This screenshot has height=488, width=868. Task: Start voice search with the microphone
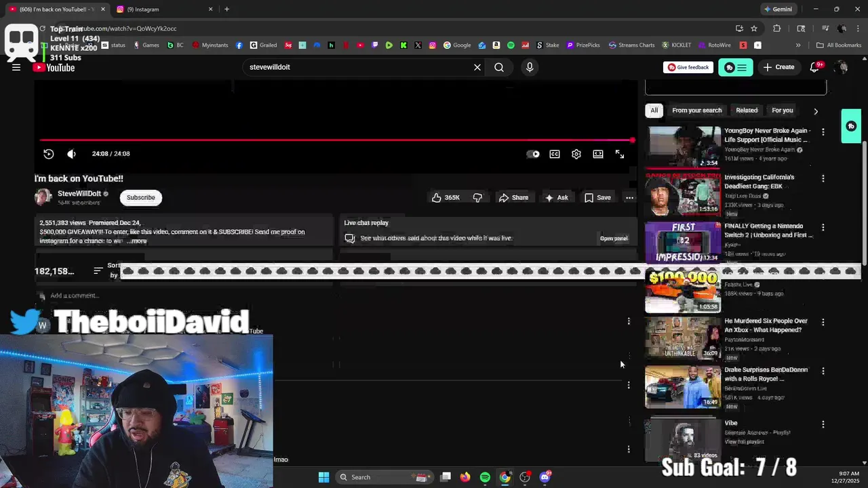pyautogui.click(x=530, y=67)
